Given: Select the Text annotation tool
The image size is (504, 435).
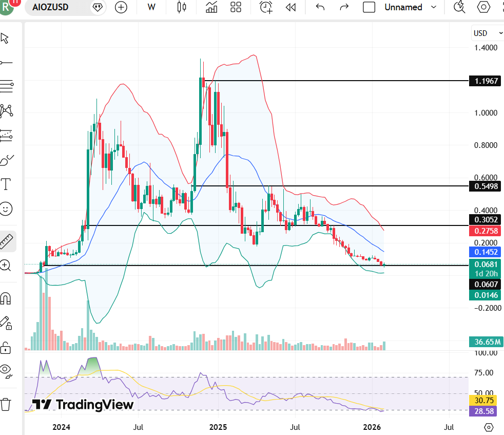Looking at the screenshot, I should 7,184.
